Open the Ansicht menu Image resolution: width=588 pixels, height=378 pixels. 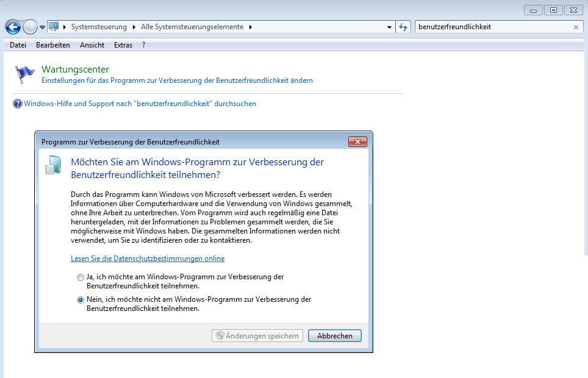[92, 45]
